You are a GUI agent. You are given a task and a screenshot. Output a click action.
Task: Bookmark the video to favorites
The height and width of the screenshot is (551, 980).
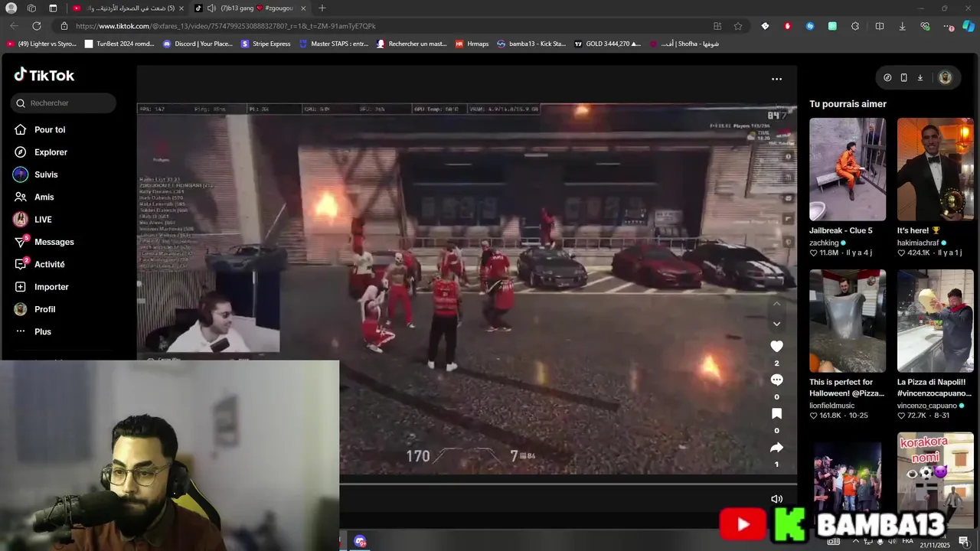pos(776,414)
